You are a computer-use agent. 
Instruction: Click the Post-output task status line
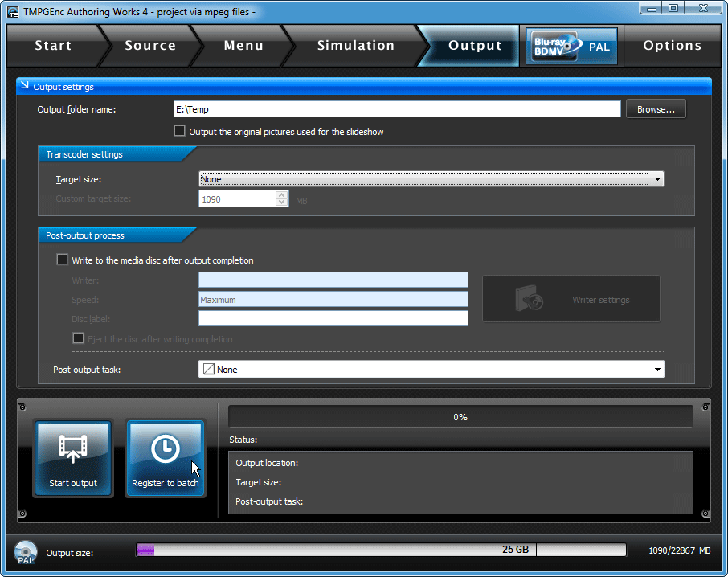(269, 501)
